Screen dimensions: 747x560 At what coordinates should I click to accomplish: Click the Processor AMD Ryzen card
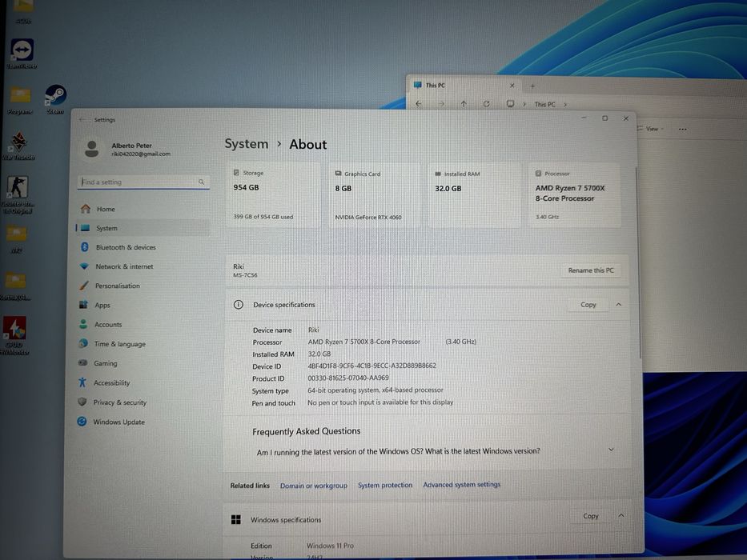(x=574, y=194)
